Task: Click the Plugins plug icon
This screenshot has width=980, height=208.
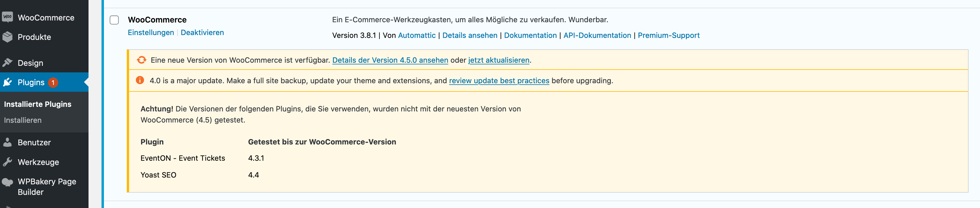Action: click(x=7, y=82)
